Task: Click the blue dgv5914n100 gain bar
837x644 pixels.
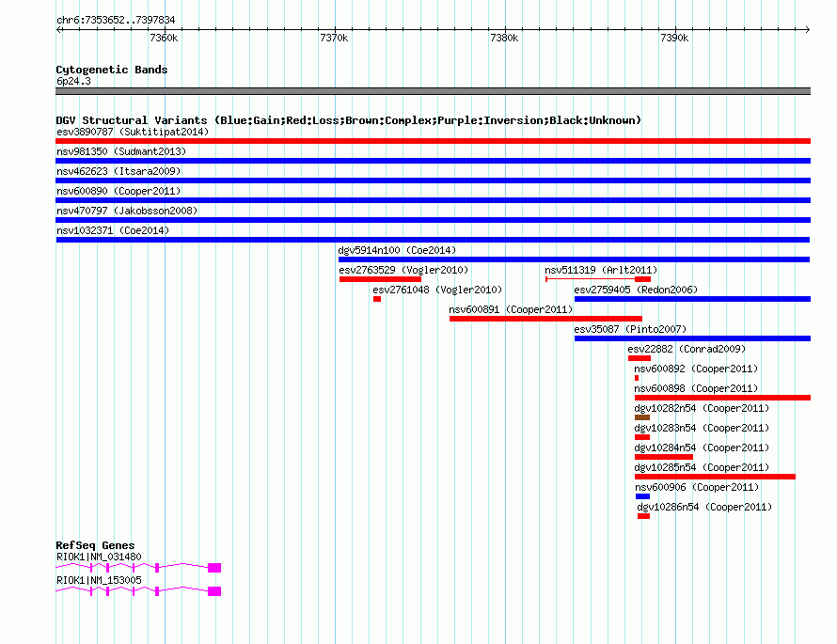Action: coord(574,259)
